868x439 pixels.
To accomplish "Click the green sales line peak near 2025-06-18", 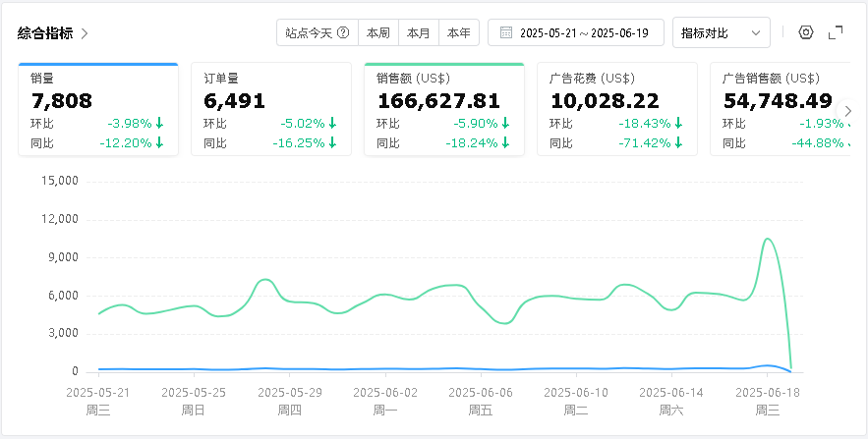I will 768,239.
